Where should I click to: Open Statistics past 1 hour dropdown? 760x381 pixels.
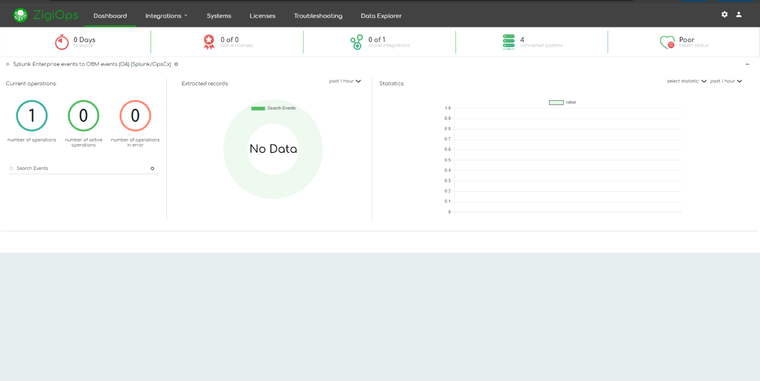[726, 81]
